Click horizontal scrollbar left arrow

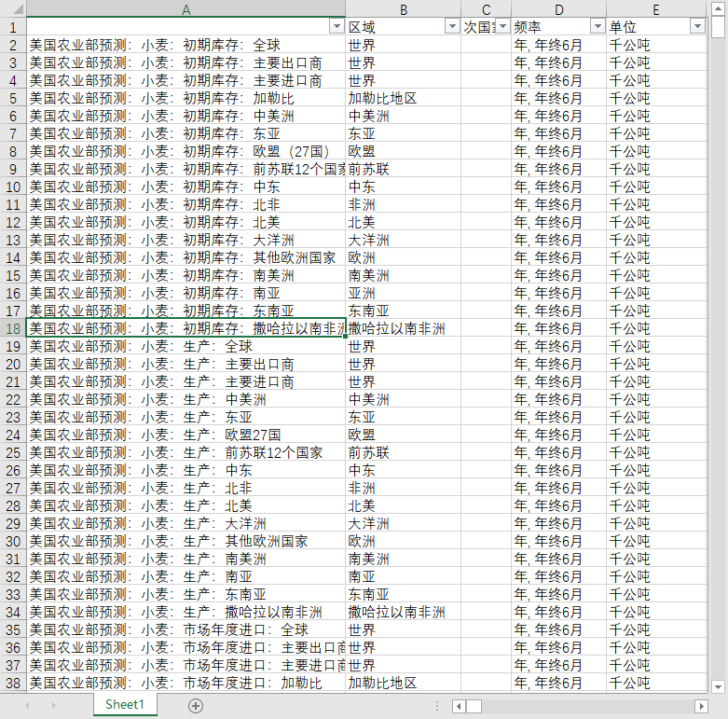coord(459,707)
